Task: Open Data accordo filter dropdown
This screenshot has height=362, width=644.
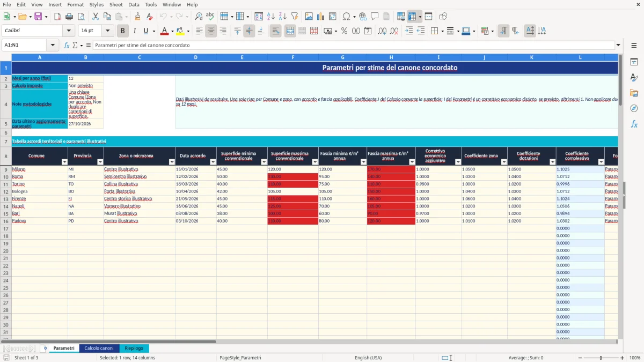Action: (213, 161)
